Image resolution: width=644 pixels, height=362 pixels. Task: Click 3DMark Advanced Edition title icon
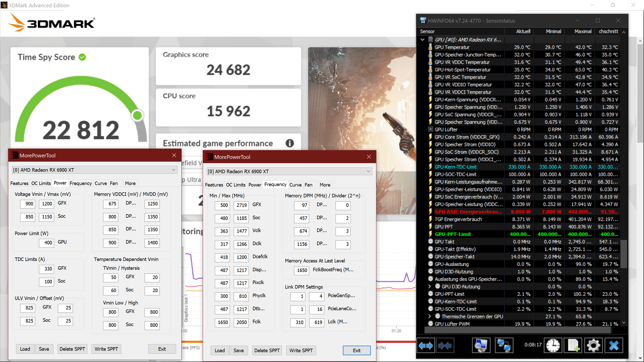[x=4, y=5]
